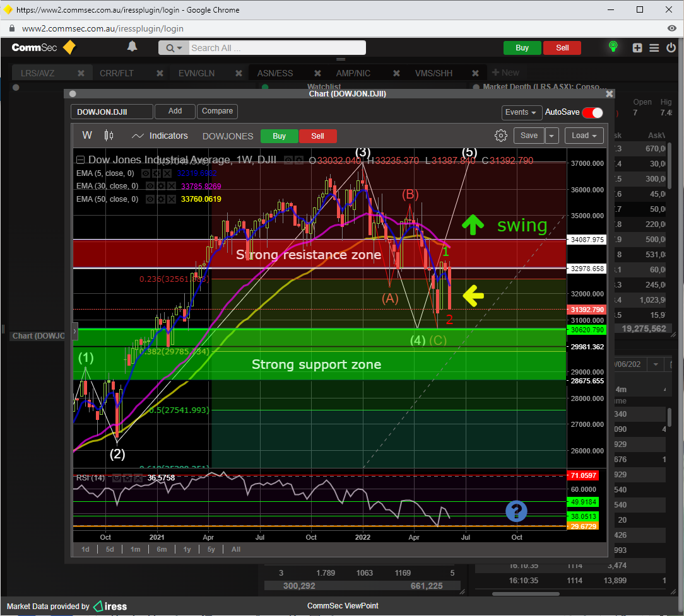Click the page info eye icon in address bar
The image size is (684, 616).
coord(672,28)
